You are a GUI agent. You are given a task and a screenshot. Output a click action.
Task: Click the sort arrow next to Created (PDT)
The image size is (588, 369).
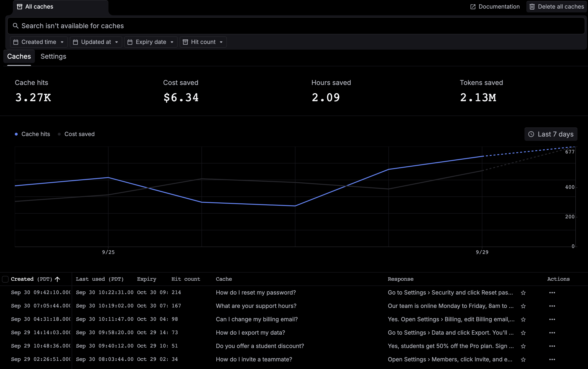pos(57,279)
